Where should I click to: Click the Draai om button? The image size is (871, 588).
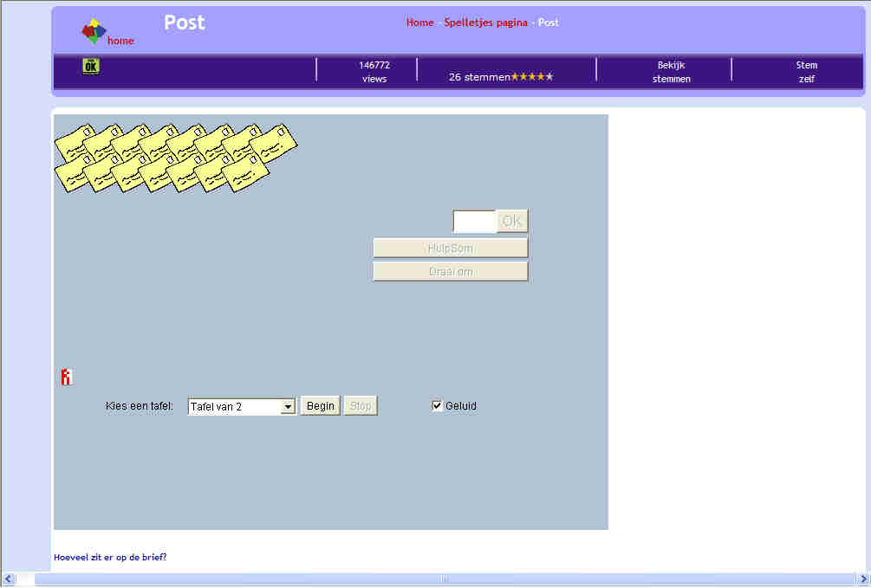click(450, 271)
